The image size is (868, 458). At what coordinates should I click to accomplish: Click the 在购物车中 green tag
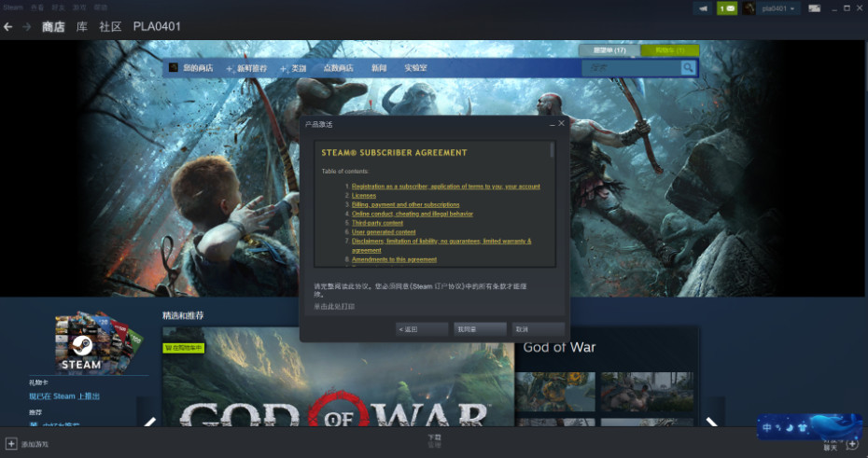(x=184, y=348)
